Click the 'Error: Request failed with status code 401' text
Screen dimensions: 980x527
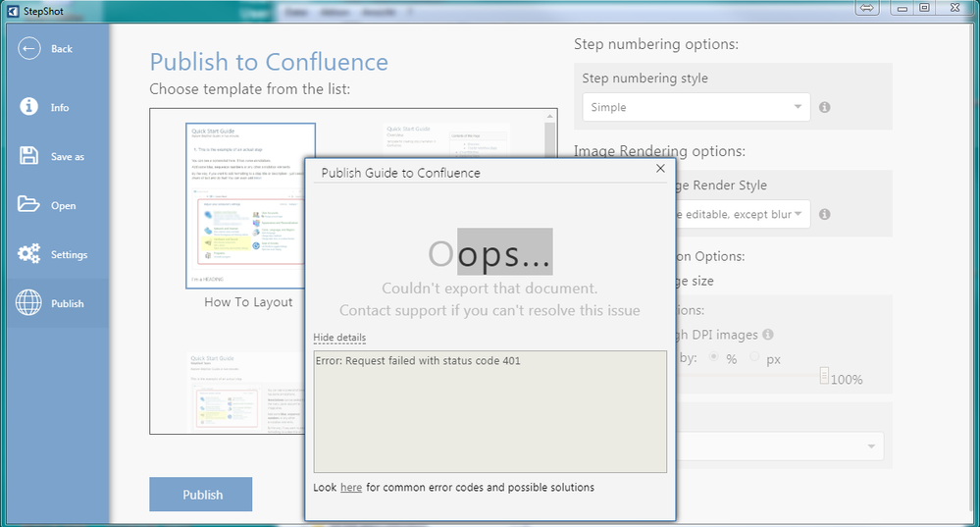point(418,361)
